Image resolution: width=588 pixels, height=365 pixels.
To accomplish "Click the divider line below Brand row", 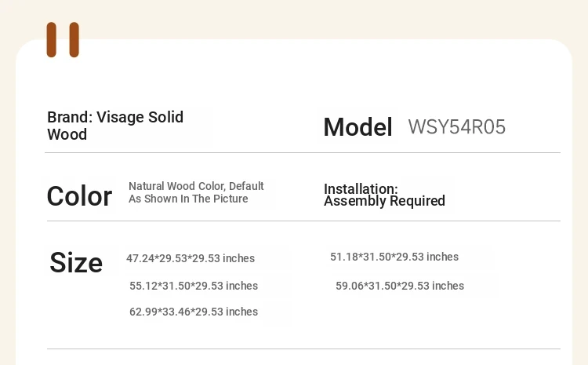I will (x=303, y=153).
